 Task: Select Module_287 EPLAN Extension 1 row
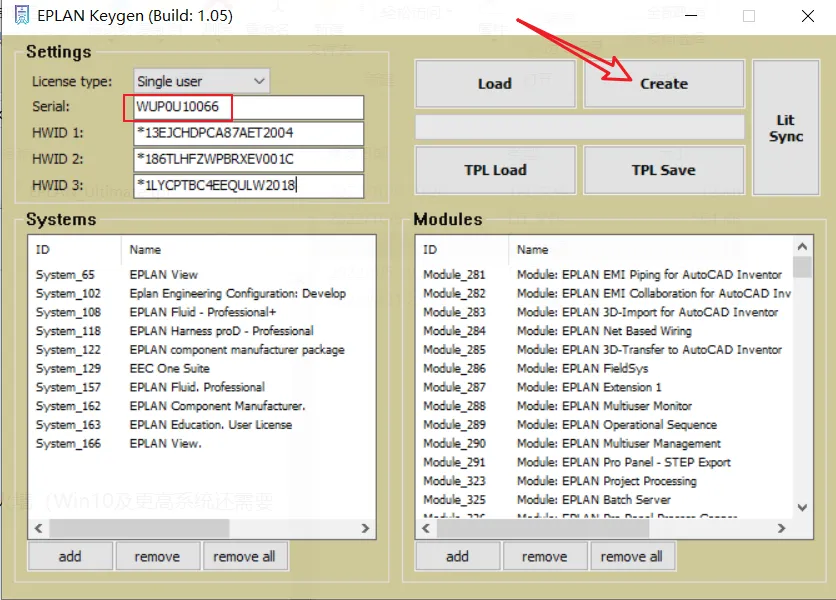605,387
